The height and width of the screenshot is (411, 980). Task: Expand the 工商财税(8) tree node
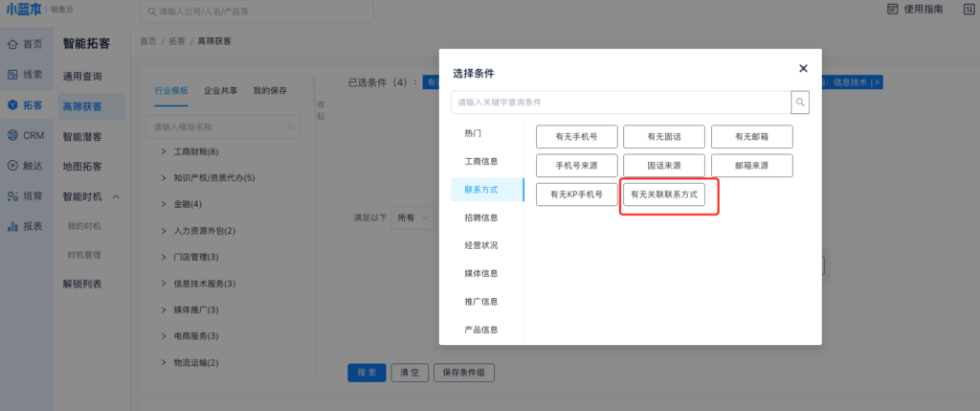click(164, 152)
